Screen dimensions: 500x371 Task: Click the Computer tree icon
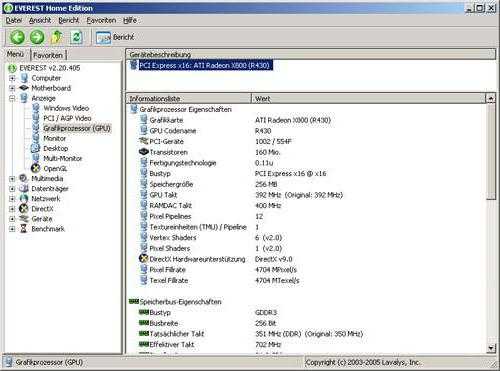click(x=24, y=78)
